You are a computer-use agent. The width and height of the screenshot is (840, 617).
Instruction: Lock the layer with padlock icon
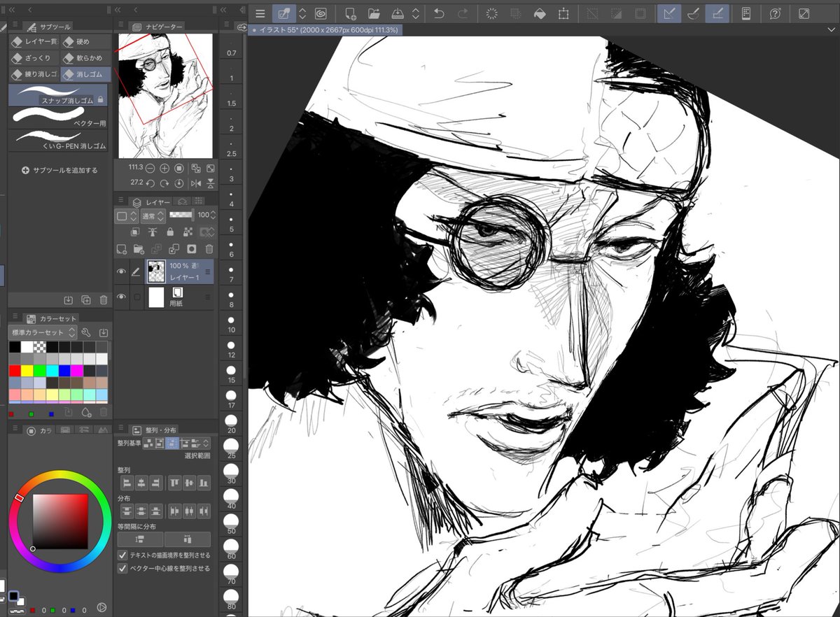pos(170,232)
